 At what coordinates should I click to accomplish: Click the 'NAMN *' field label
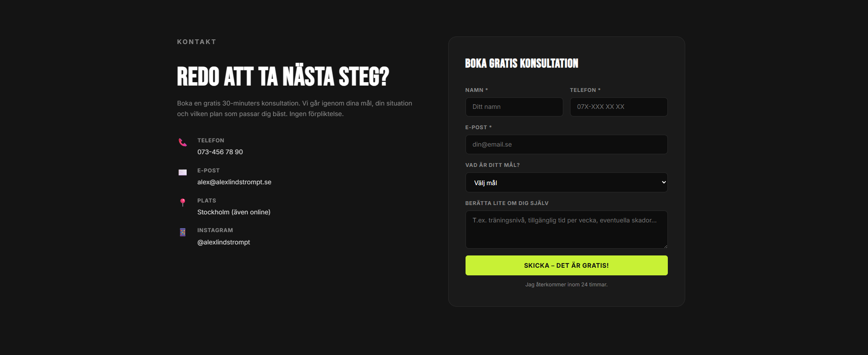click(x=476, y=90)
